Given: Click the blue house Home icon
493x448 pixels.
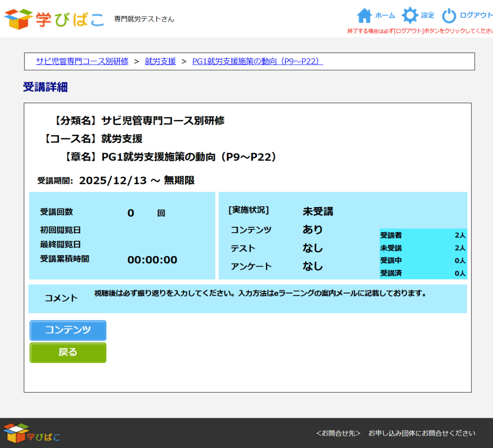Looking at the screenshot, I should [364, 16].
